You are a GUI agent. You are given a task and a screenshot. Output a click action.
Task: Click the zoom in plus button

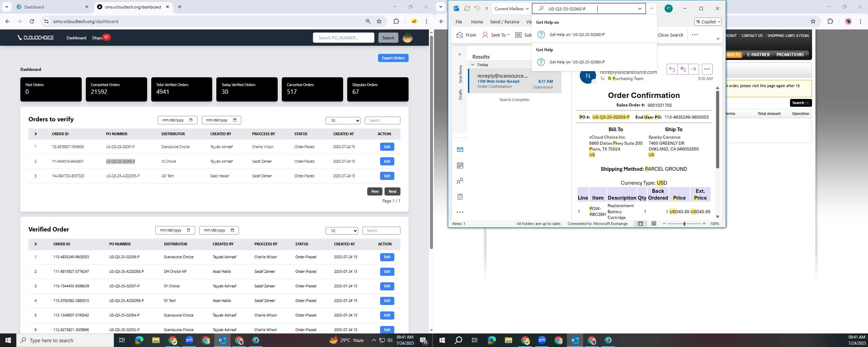pyautogui.click(x=704, y=224)
